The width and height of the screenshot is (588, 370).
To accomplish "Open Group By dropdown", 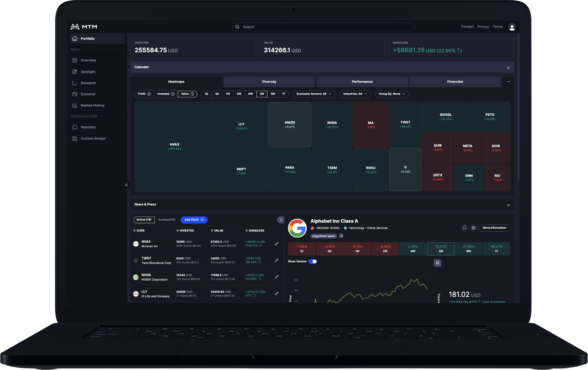I will click(x=392, y=94).
